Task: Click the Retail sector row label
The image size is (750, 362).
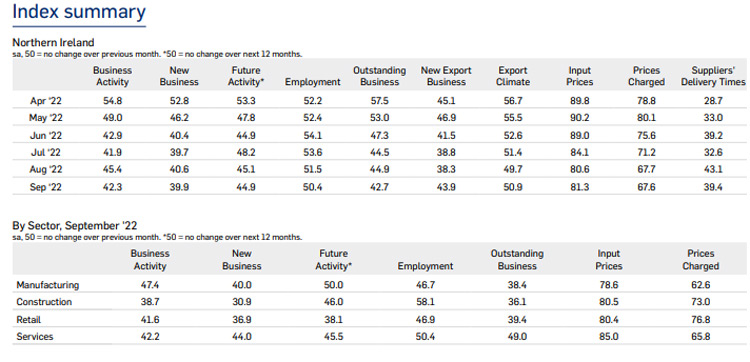Action: (x=29, y=319)
